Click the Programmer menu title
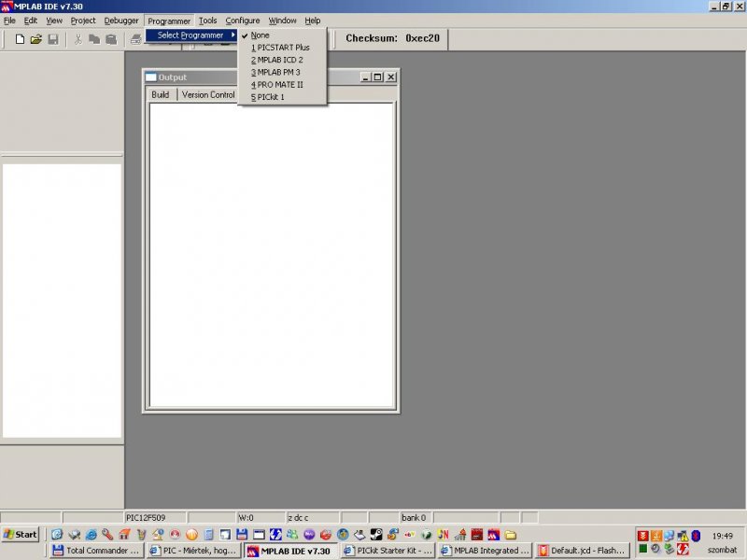The width and height of the screenshot is (747, 560). (169, 21)
